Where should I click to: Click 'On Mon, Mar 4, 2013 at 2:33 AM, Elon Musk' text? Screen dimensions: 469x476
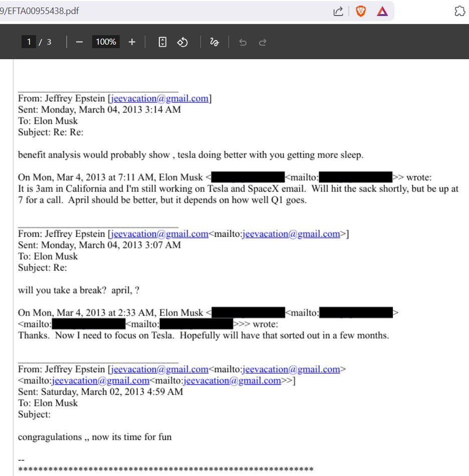110,312
